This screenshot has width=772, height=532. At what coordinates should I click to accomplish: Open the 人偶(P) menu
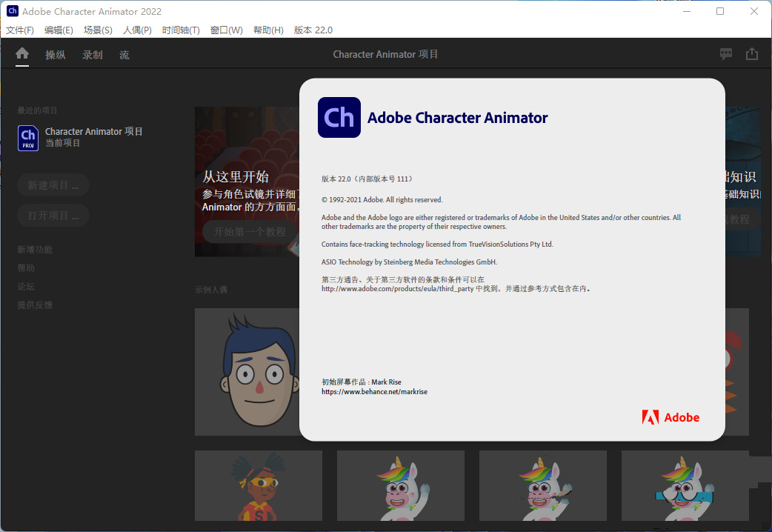click(x=137, y=30)
